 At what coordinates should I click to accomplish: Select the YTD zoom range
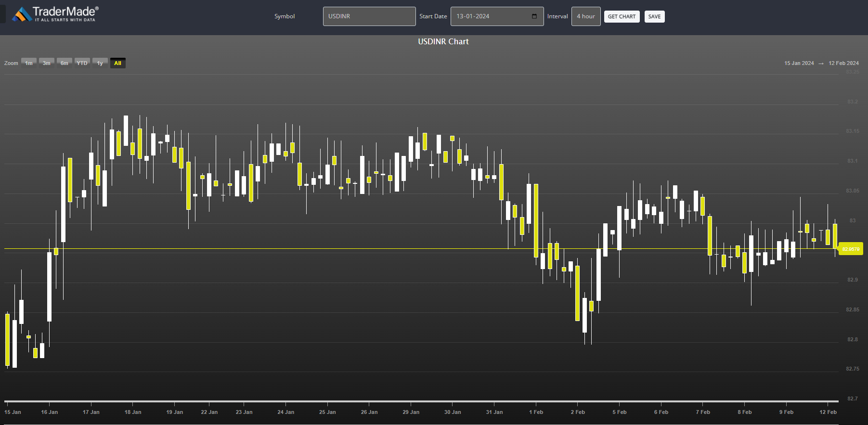click(82, 63)
